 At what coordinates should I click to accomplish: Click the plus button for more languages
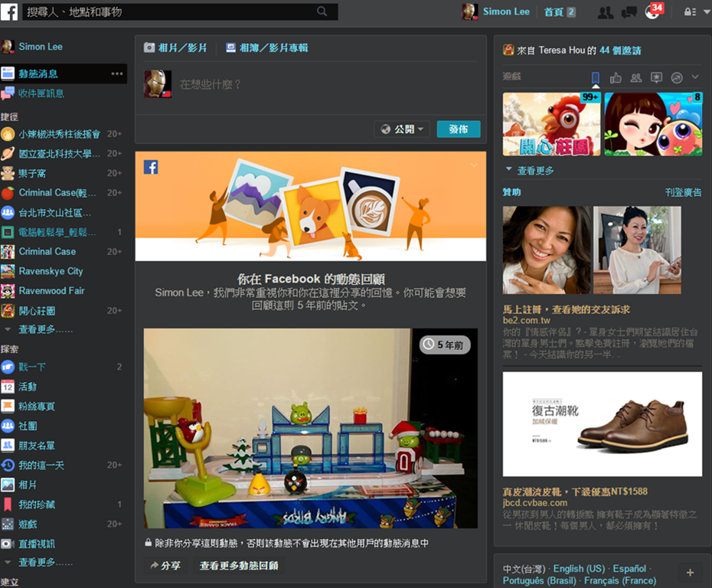tap(690, 573)
